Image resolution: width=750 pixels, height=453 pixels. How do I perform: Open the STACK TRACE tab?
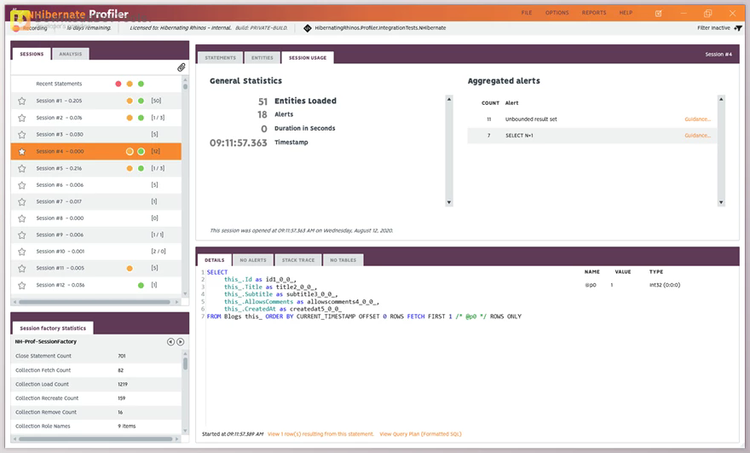(298, 260)
